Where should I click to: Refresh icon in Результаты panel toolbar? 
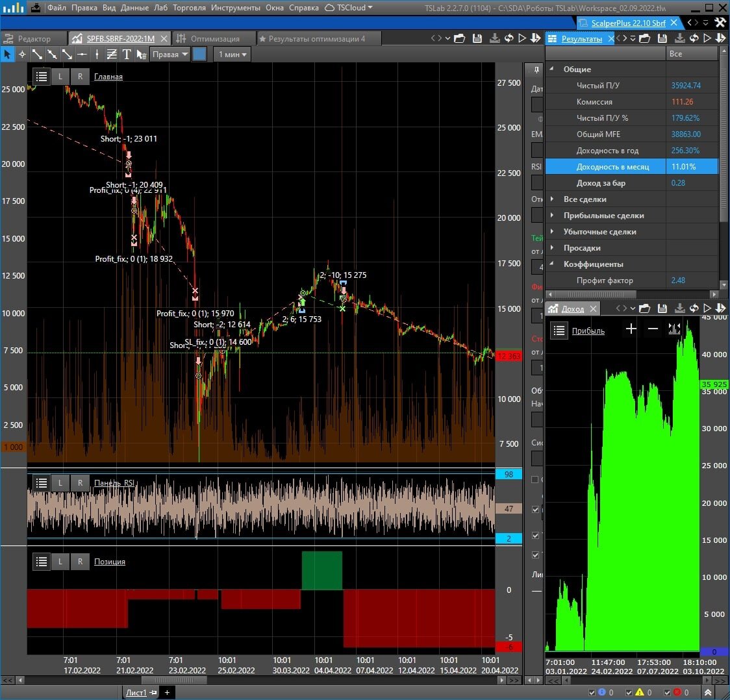click(694, 38)
